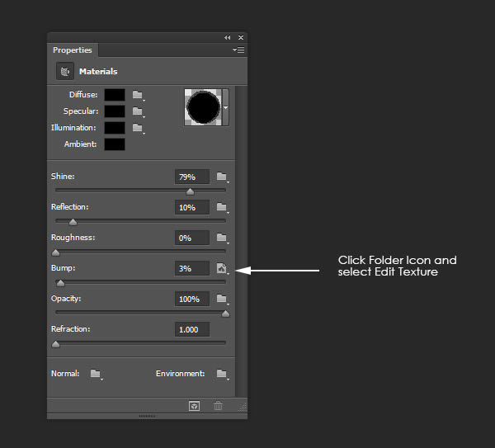
Task: Click the 'Roughness:' label
Action: pyautogui.click(x=73, y=238)
